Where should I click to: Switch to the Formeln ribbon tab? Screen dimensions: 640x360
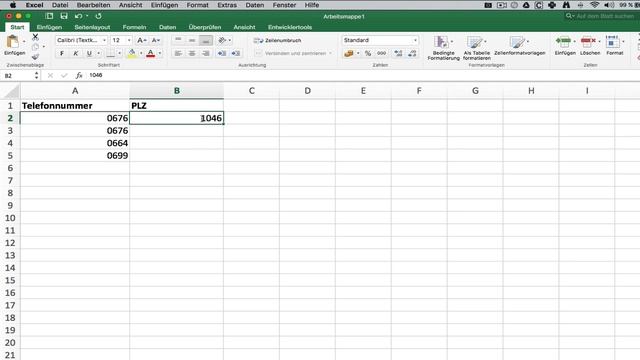(x=134, y=27)
